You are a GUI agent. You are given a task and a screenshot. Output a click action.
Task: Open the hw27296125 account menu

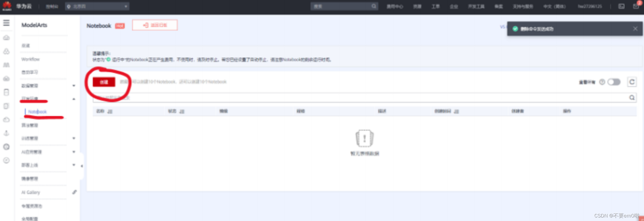590,6
